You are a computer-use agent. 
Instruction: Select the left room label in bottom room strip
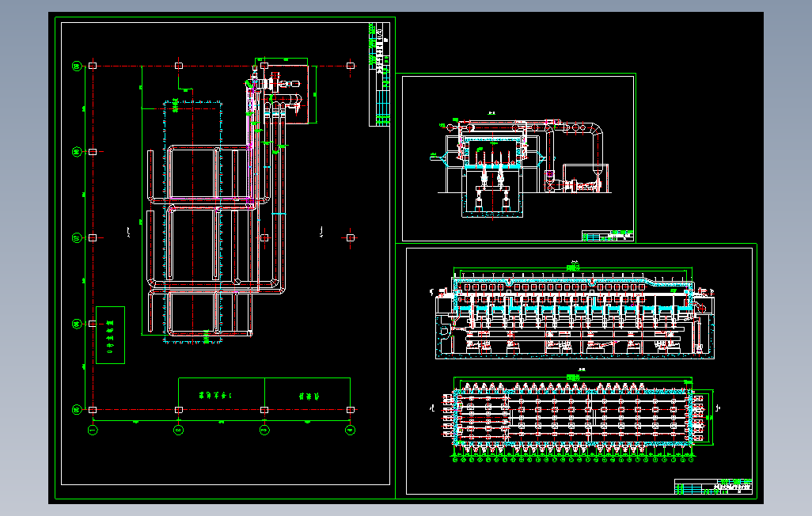tap(216, 395)
